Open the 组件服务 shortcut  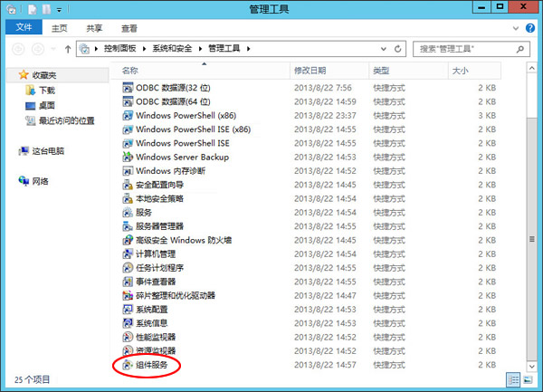[151, 365]
